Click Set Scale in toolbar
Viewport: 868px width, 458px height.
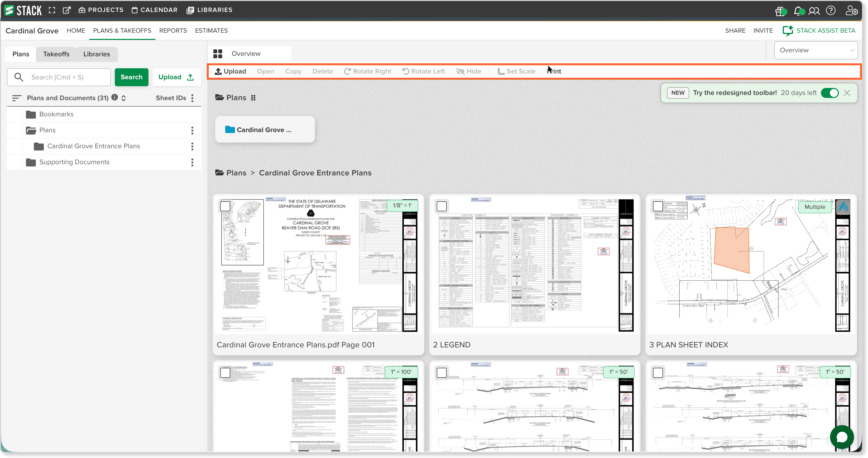pos(516,72)
